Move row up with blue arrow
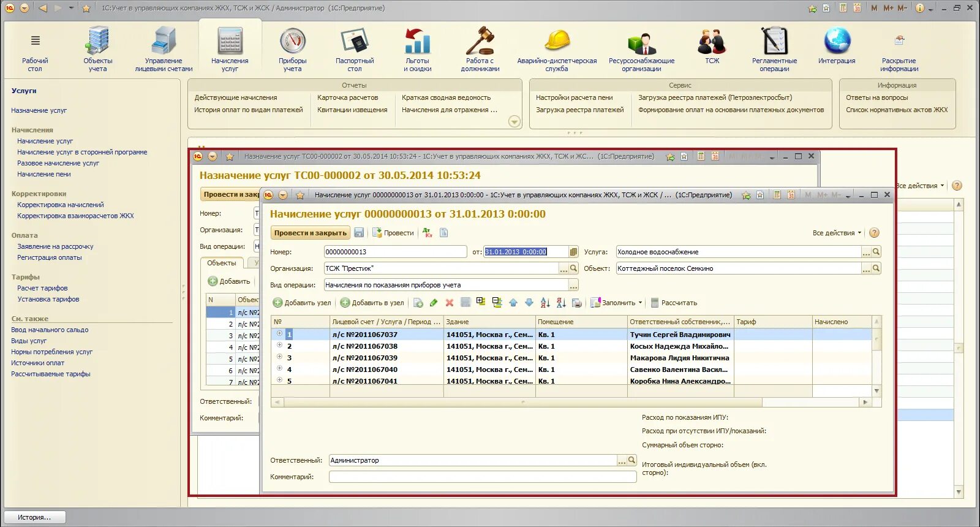Viewport: 980px width, 527px height. coord(513,303)
